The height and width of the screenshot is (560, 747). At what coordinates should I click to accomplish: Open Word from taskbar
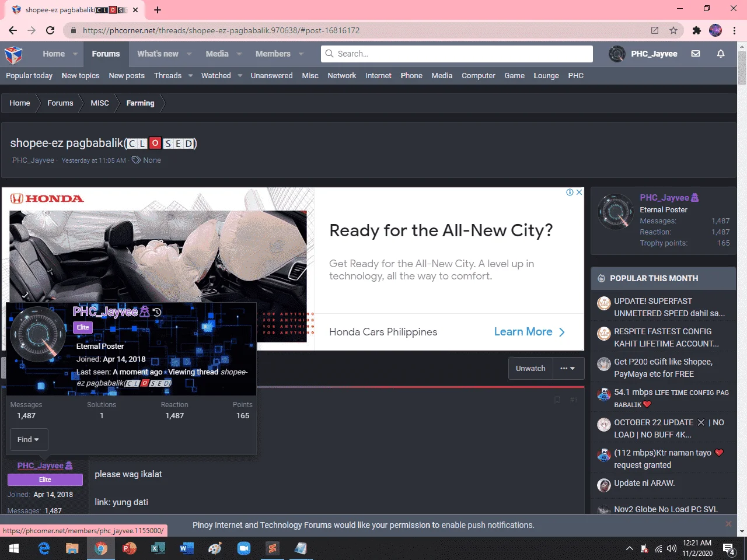[186, 548]
